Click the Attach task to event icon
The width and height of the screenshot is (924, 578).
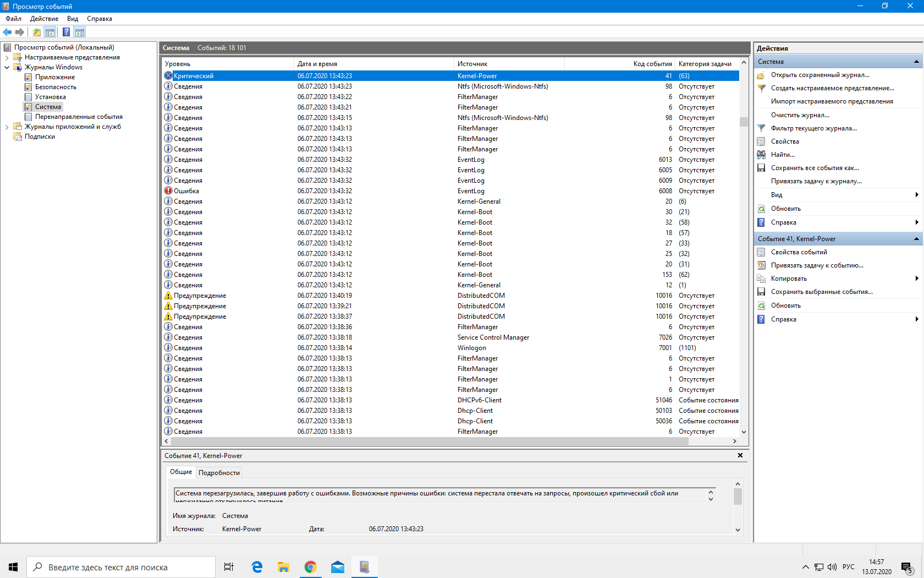click(761, 265)
